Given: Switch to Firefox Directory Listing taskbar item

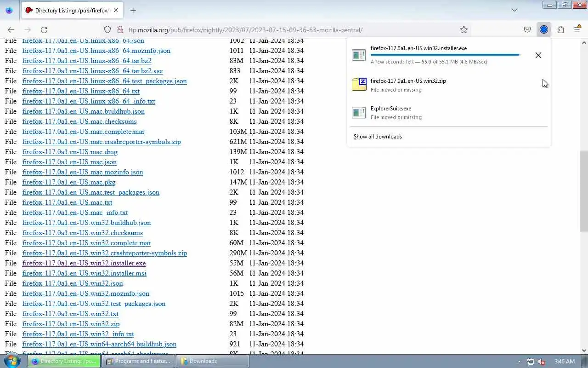Looking at the screenshot, I should pos(64,361).
